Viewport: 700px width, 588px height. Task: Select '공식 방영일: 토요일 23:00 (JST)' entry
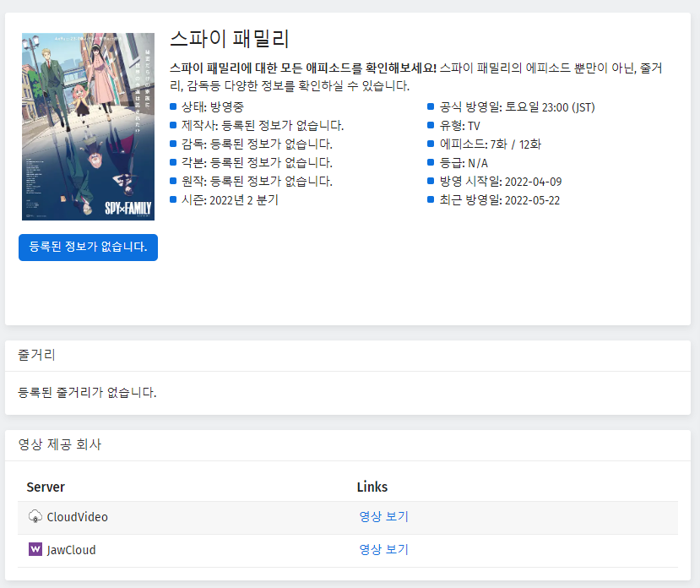tap(517, 107)
